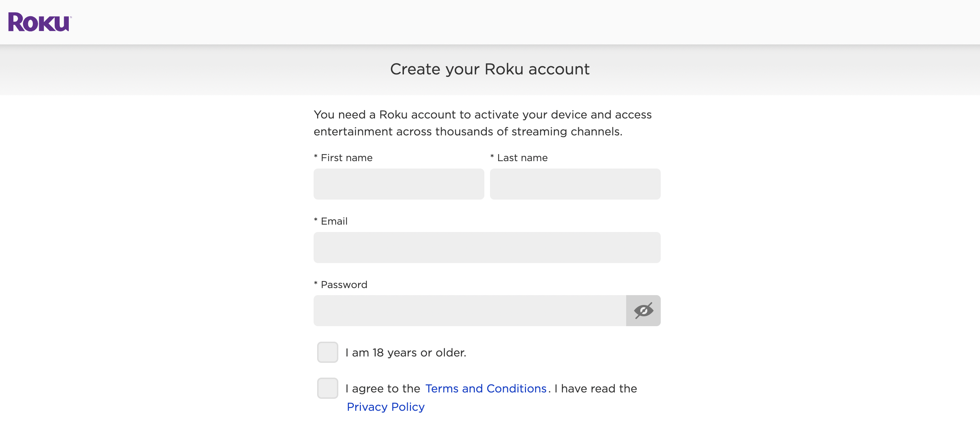
Task: Toggle password visibility eye icon
Action: (643, 311)
